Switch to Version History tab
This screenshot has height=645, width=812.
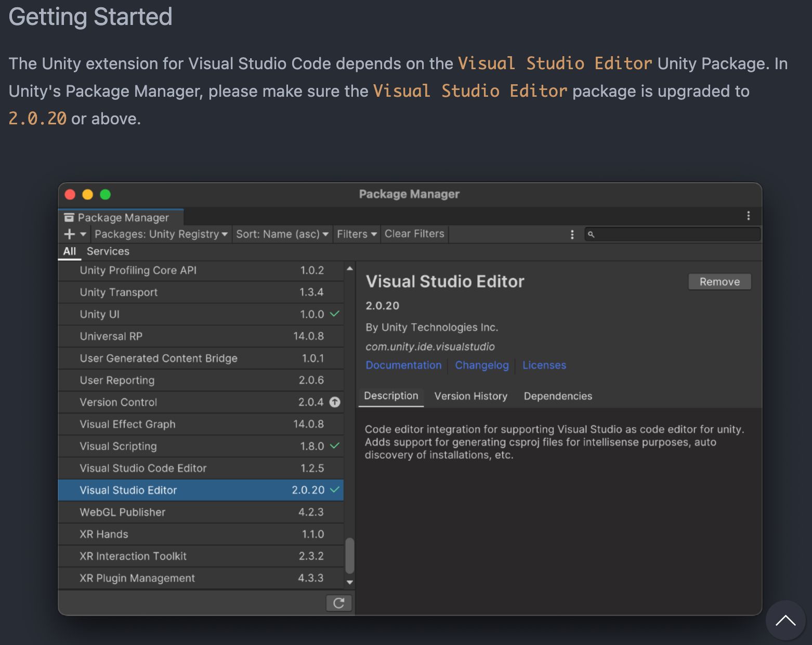coord(471,396)
